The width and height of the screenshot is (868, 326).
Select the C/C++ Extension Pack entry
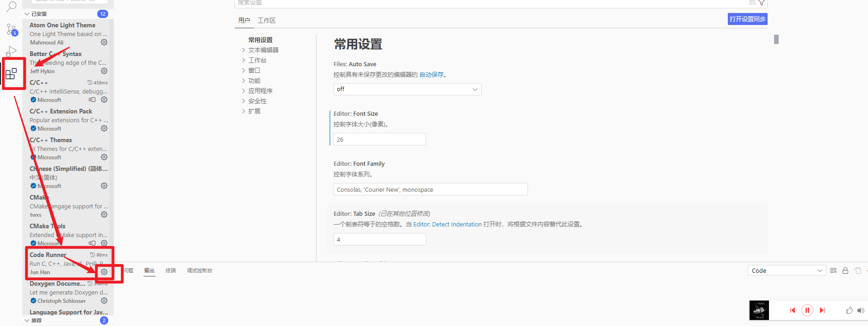click(68, 119)
